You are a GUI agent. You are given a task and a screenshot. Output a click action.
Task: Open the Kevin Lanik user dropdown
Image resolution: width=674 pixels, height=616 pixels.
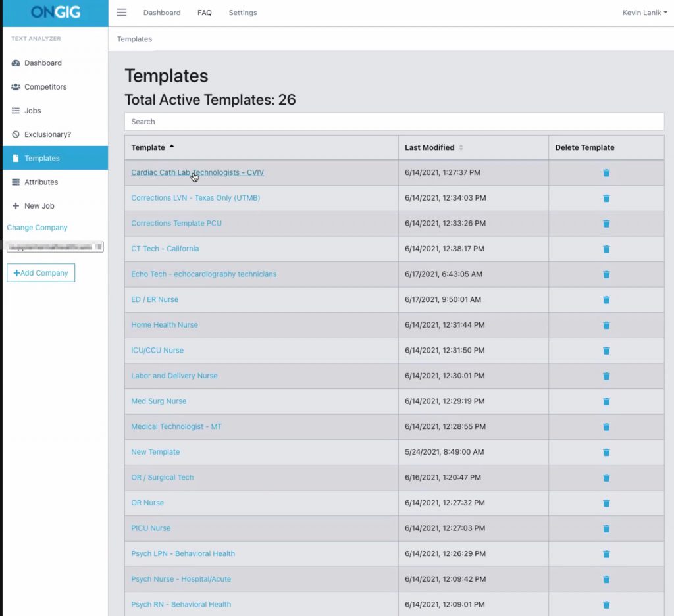click(644, 13)
